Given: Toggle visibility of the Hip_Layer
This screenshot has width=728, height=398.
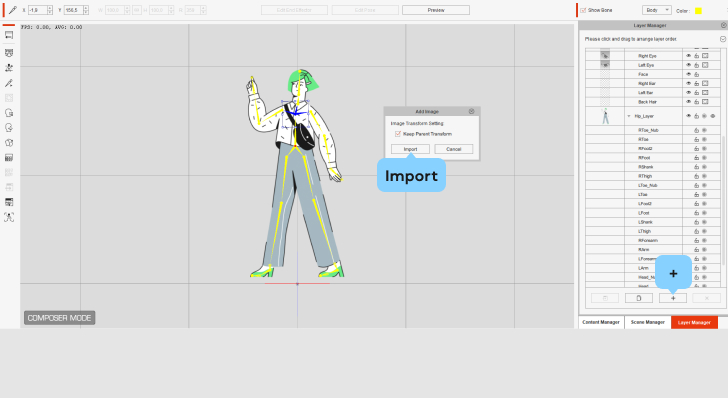Looking at the screenshot, I should coord(689,116).
